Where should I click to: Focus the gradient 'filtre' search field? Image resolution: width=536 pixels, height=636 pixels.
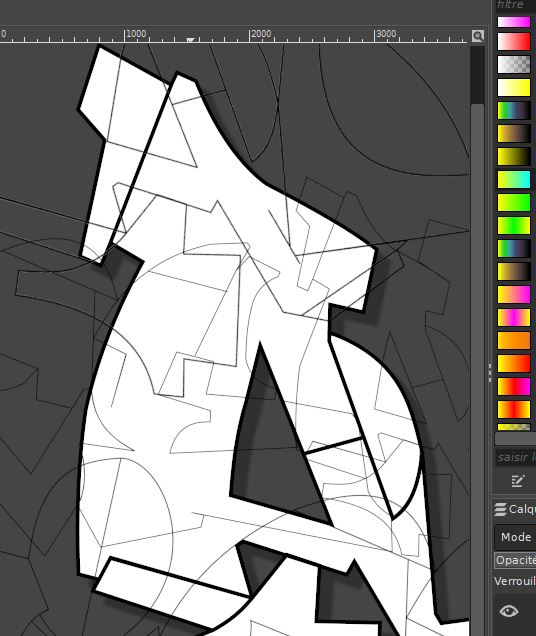click(515, 5)
